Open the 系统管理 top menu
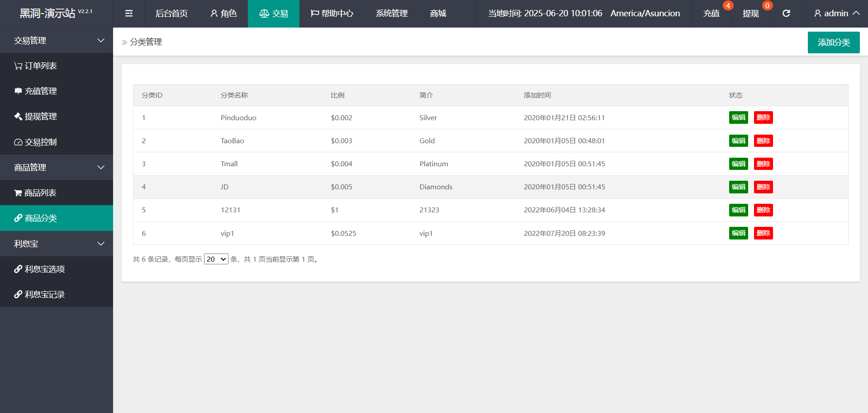This screenshot has width=868, height=413. pos(392,14)
